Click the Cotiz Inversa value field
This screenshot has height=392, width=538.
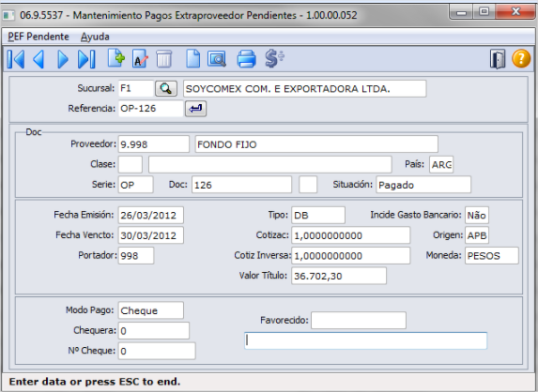pyautogui.click(x=350, y=256)
